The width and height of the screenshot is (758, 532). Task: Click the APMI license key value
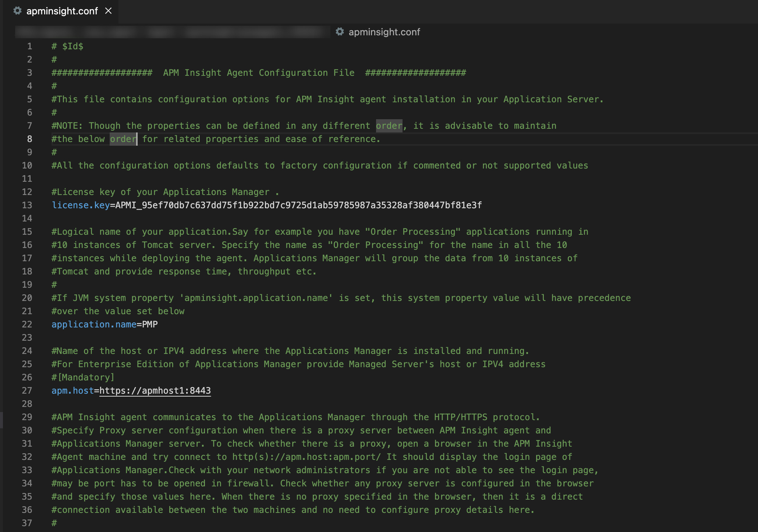[298, 205]
